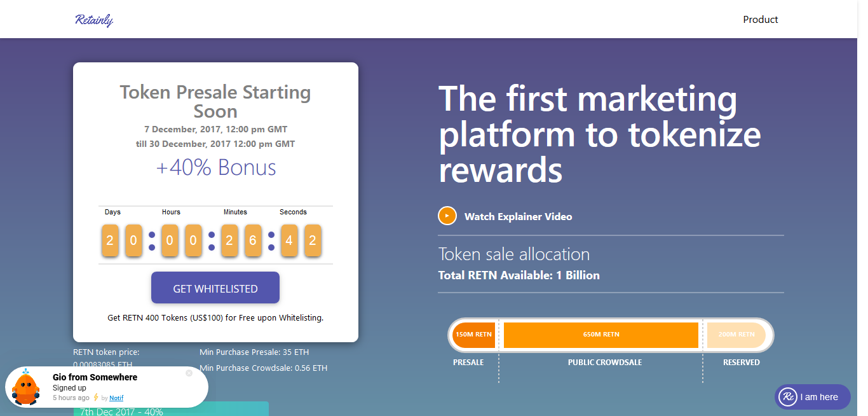Screen dimensions: 868x416
Task: Play the explainer video via orange play icon
Action: (447, 216)
